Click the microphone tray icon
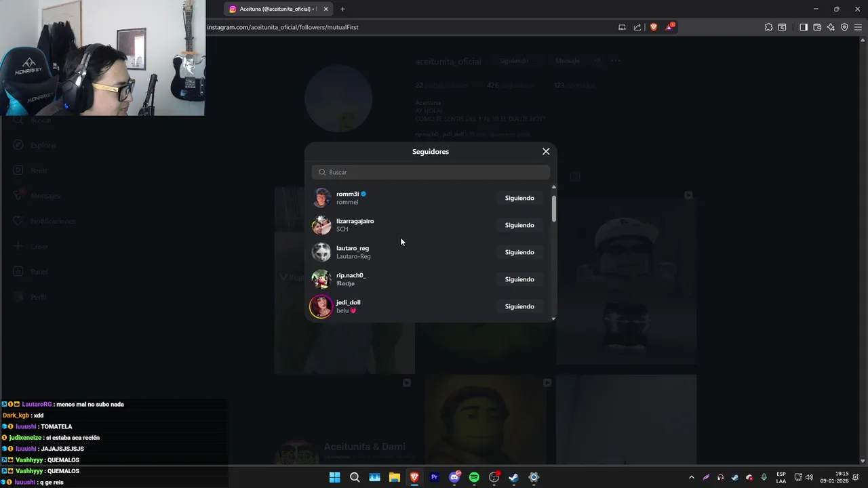This screenshot has width=868, height=488. pos(764,477)
